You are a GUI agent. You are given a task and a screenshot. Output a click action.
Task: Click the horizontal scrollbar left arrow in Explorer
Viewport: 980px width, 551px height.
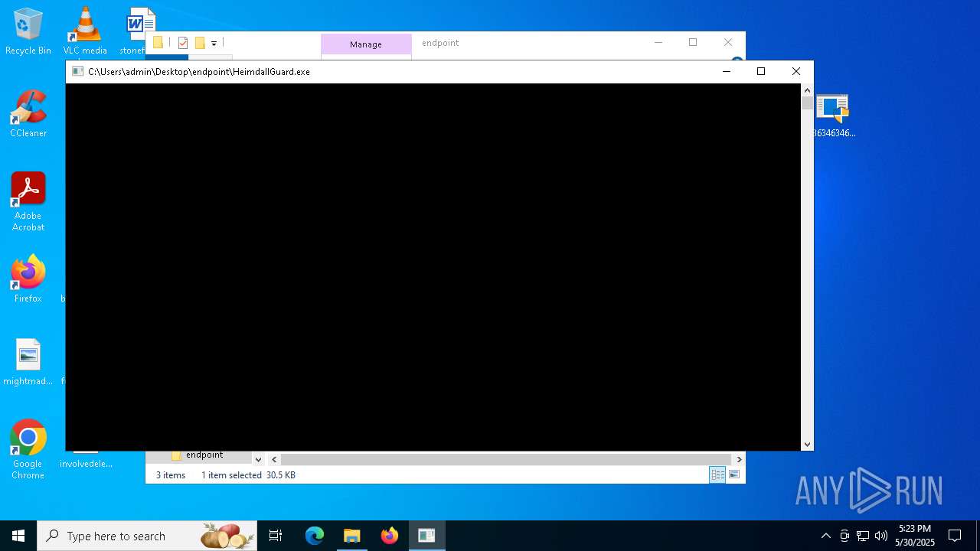coord(274,459)
